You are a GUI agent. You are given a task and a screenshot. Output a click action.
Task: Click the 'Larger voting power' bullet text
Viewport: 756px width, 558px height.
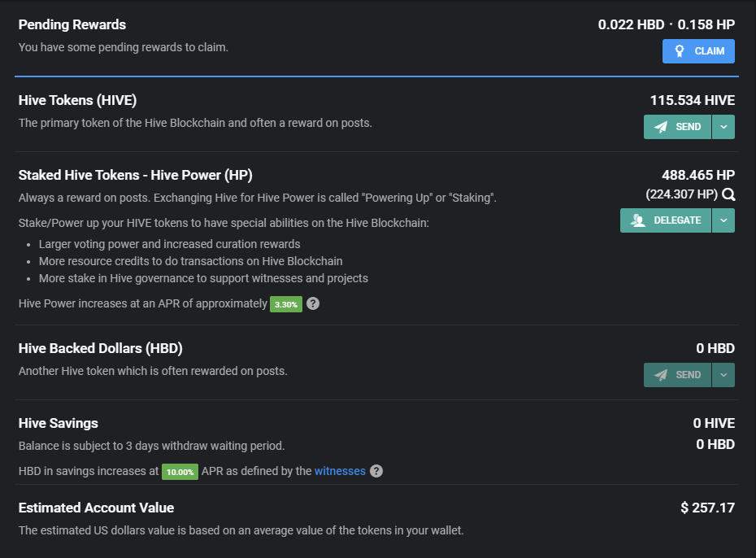pos(170,244)
